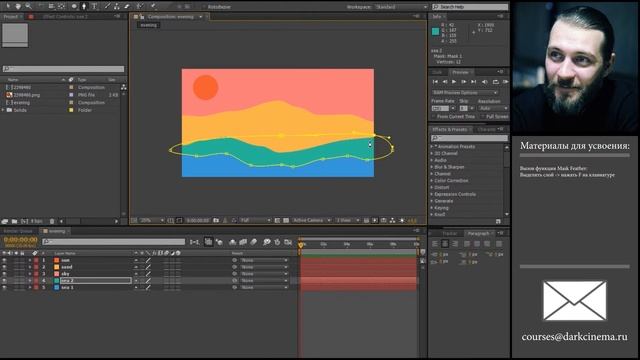Open sun layer Parent dropdown
Screen dimensions: 640x360
point(264,260)
